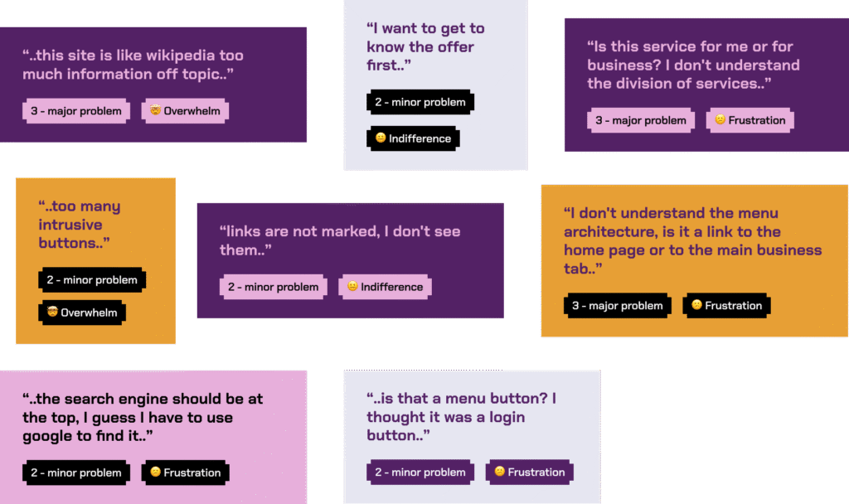Select '3 - major problem' tag on wikipedia card
Viewport: 849px width, 504px height.
point(76,111)
